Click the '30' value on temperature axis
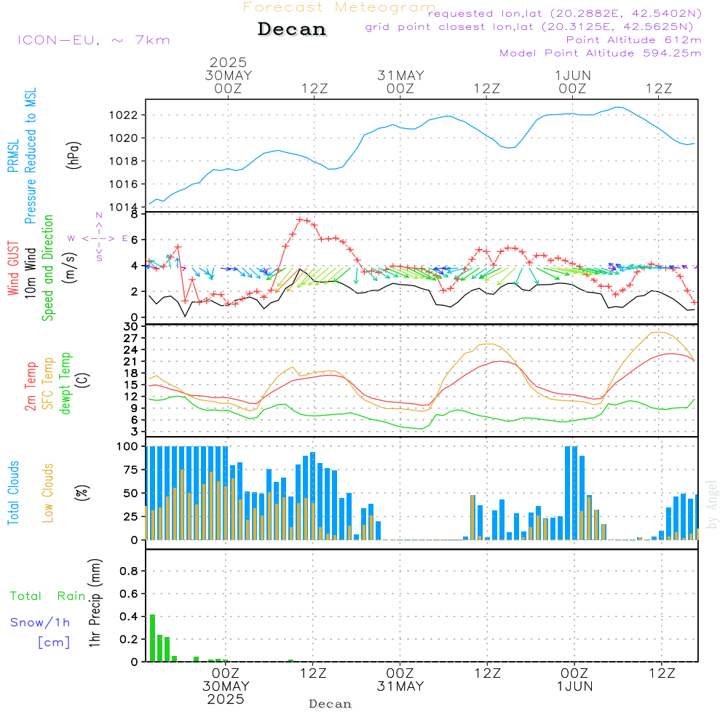Viewport: 728px width, 728px height. [131, 326]
